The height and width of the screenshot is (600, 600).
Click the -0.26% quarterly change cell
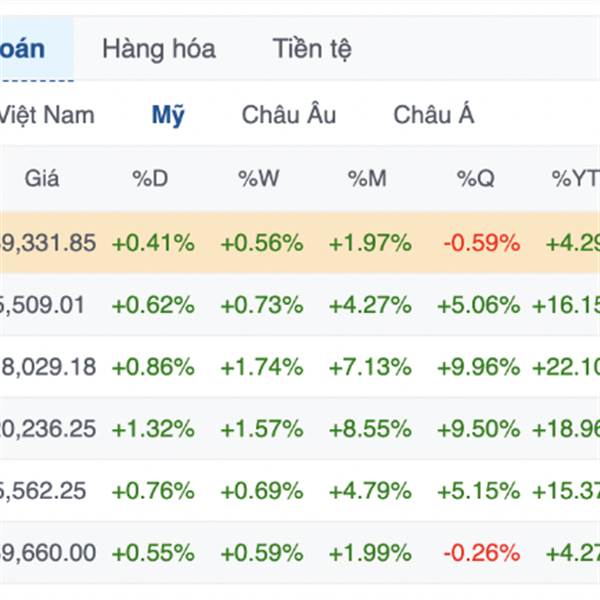[482, 553]
